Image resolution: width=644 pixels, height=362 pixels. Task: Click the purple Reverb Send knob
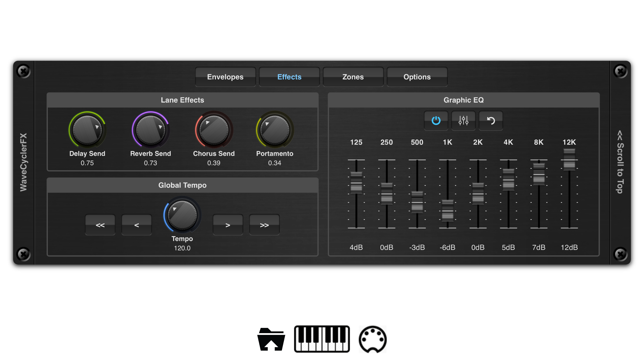coord(150,130)
